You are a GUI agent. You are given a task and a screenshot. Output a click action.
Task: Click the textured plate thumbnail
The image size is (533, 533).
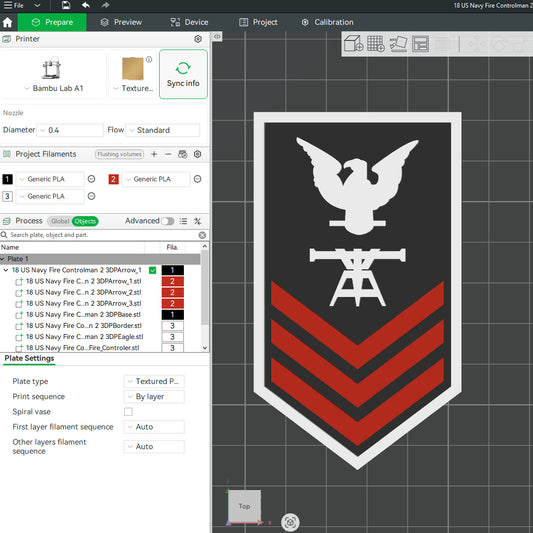133,69
